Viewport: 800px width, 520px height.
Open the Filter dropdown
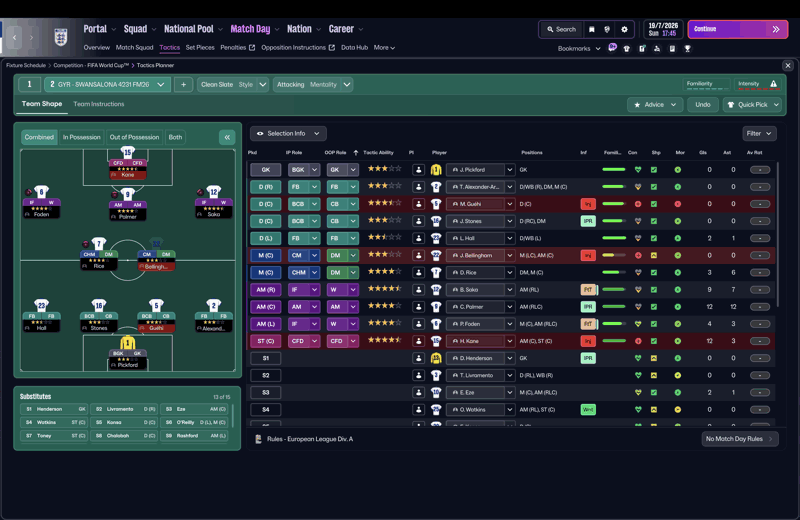click(759, 133)
